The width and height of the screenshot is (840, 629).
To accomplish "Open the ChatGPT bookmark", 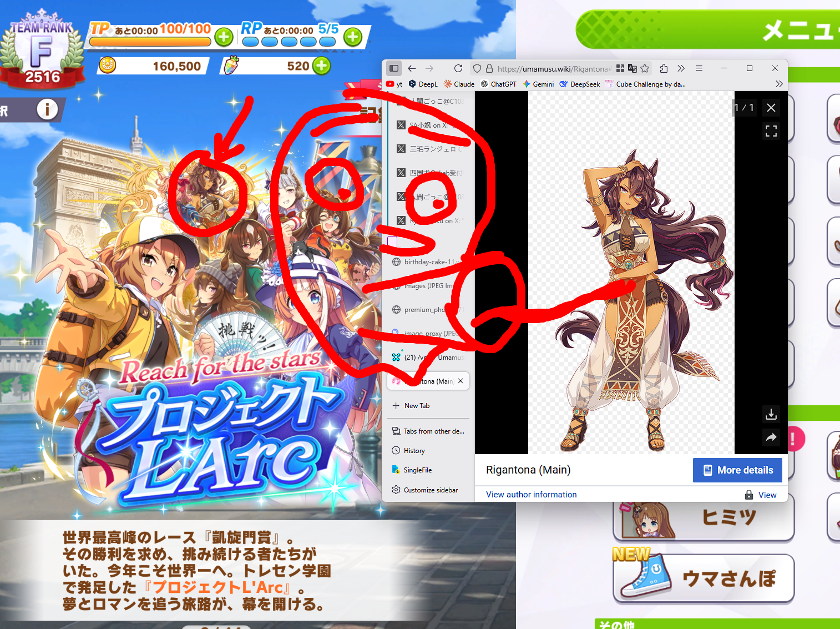I will click(498, 84).
